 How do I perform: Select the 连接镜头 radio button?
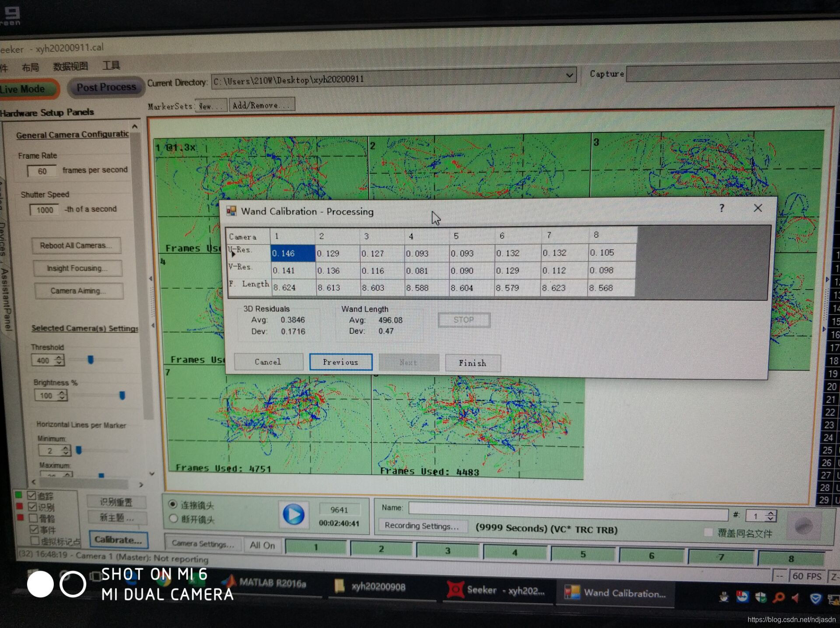[x=173, y=504]
